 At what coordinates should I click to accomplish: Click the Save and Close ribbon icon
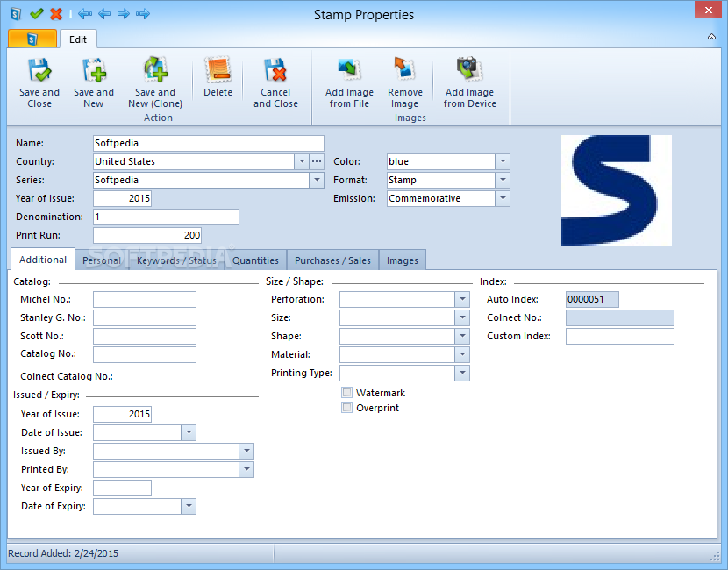click(x=39, y=70)
